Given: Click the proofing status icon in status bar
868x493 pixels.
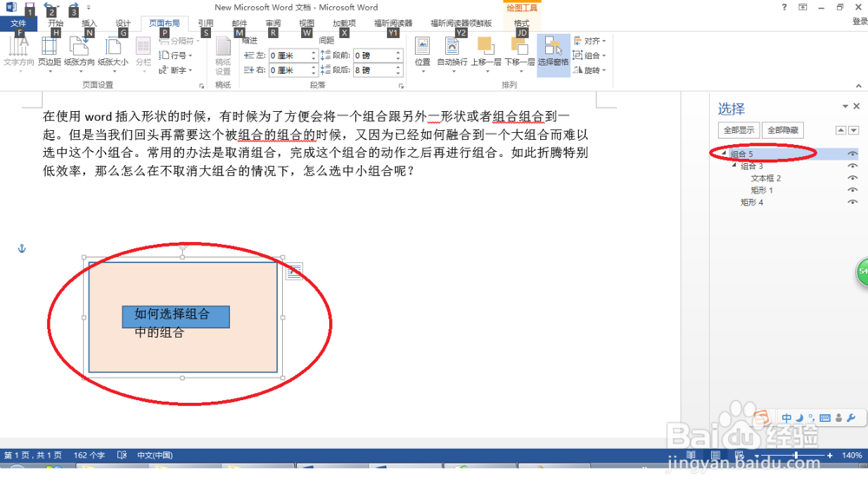Looking at the screenshot, I should 122,455.
